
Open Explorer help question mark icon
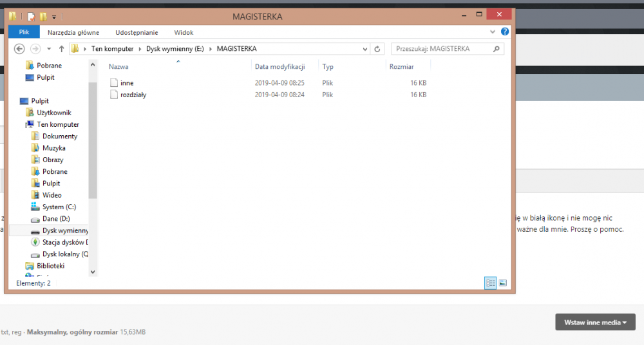[506, 32]
